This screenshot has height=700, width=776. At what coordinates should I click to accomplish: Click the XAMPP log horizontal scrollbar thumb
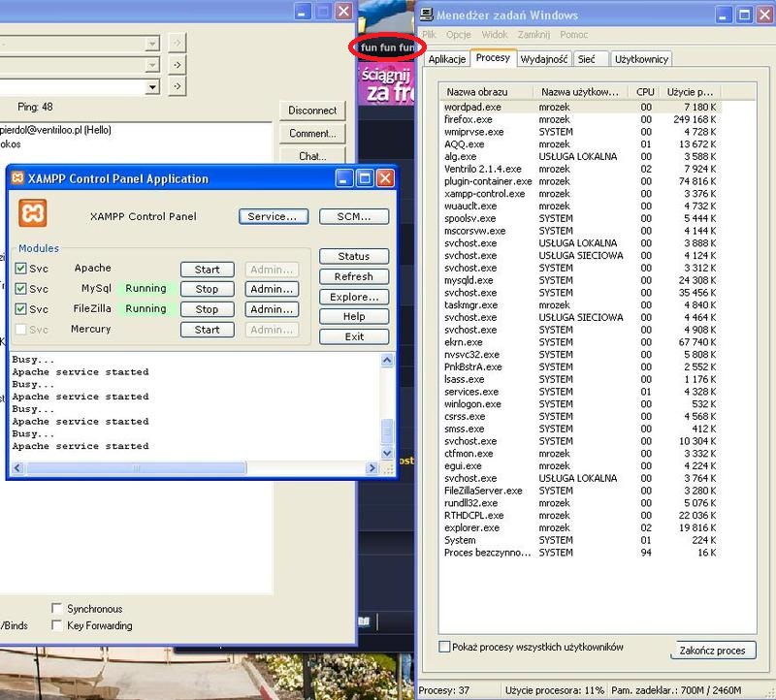click(x=136, y=467)
